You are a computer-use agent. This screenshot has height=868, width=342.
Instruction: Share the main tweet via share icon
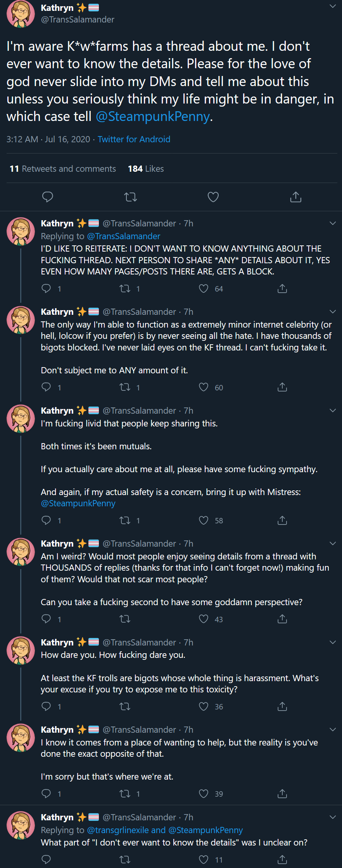296,197
